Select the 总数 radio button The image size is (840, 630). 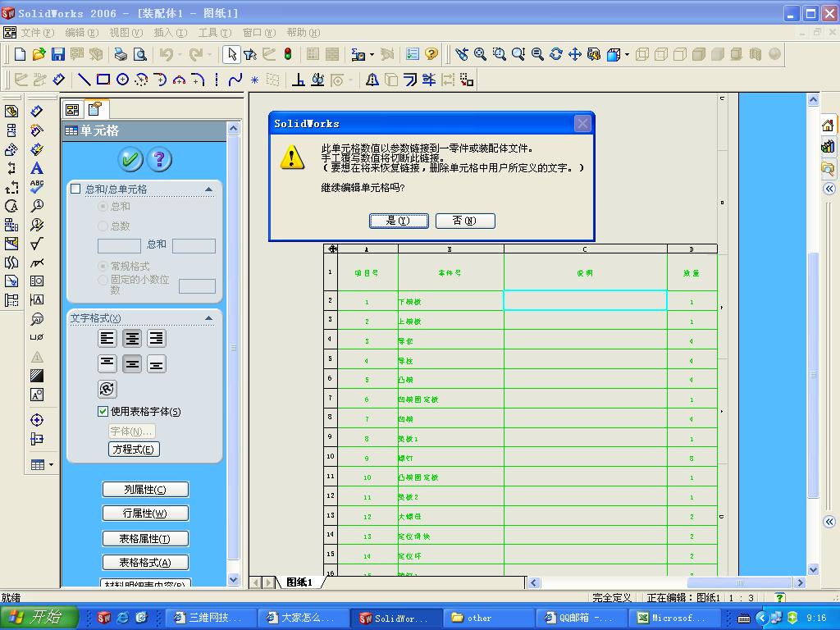103,226
